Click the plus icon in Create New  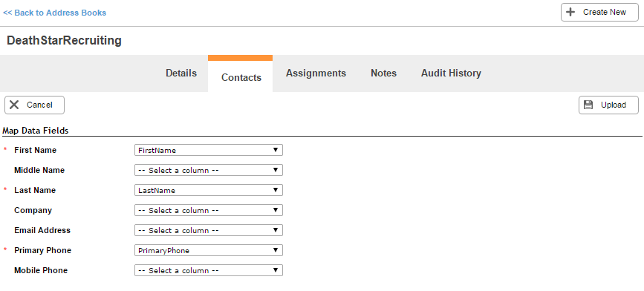[x=570, y=13]
